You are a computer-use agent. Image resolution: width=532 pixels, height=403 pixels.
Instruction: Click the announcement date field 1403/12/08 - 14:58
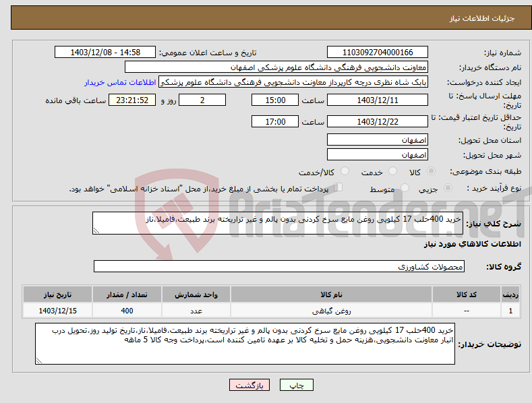tap(105, 53)
